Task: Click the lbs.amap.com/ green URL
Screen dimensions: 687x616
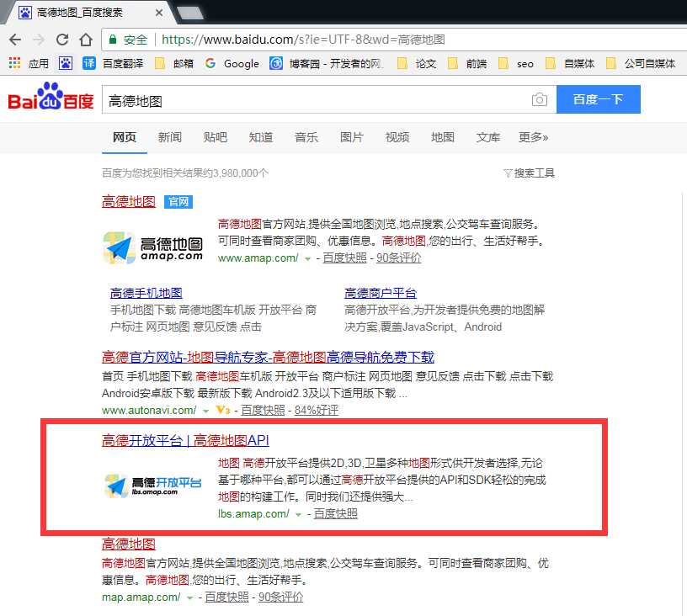Action: click(x=253, y=514)
